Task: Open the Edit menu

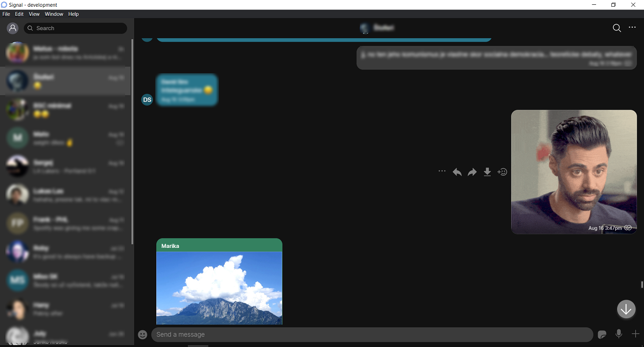Action: (x=19, y=14)
